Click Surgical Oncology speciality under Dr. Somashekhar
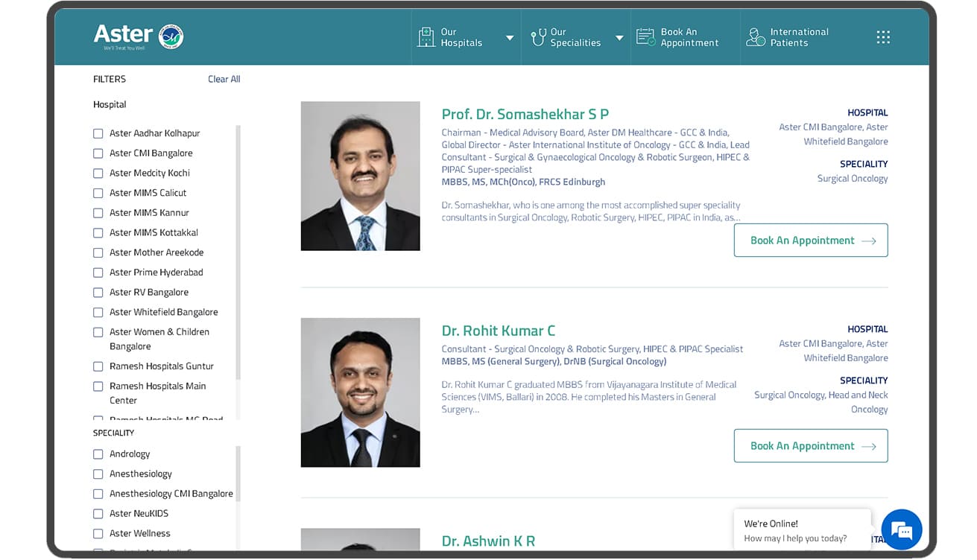The height and width of the screenshot is (560, 977). [x=853, y=179]
